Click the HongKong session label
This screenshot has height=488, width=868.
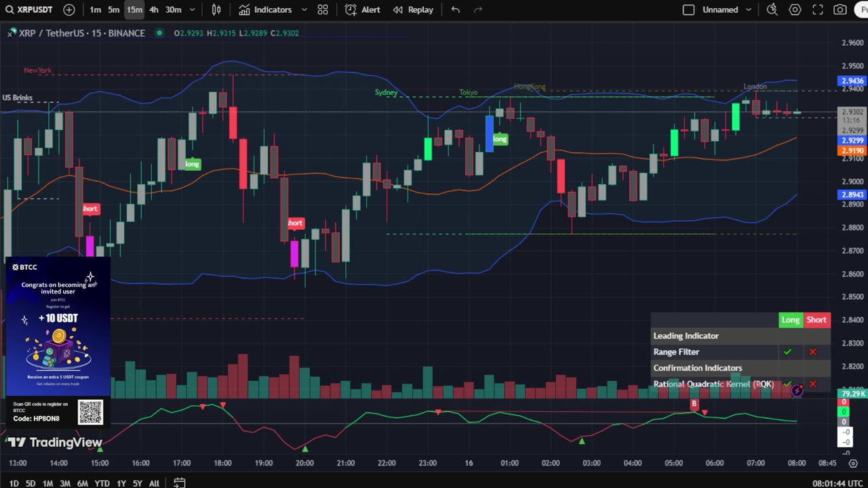tap(530, 87)
